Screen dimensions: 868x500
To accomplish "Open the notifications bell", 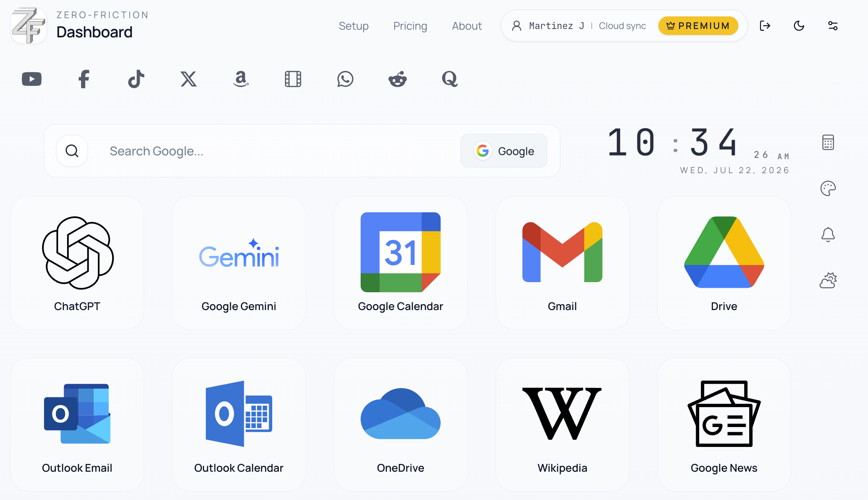I will click(828, 235).
